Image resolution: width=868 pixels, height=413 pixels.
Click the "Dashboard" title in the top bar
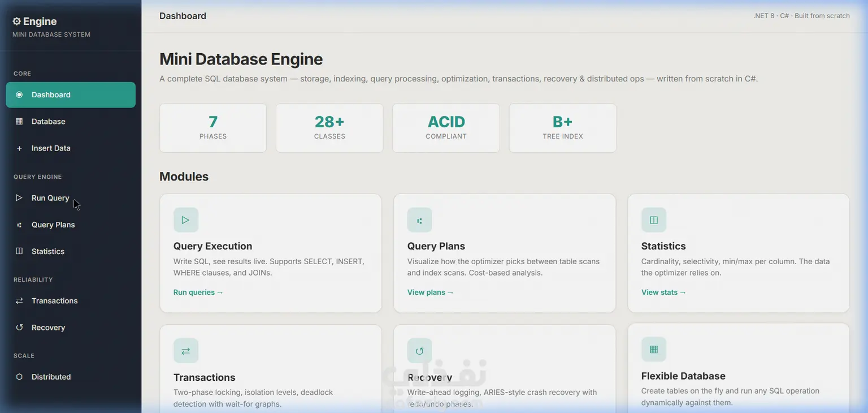point(183,16)
